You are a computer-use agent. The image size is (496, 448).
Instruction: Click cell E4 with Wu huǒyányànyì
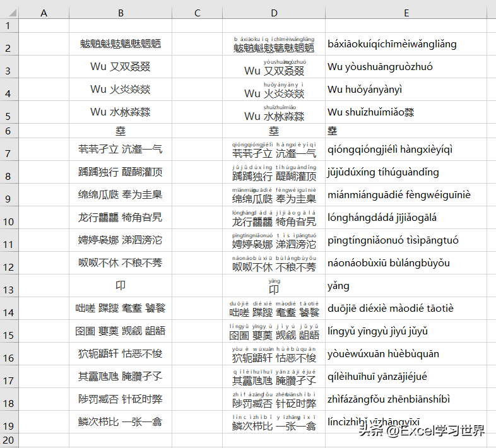(406, 90)
